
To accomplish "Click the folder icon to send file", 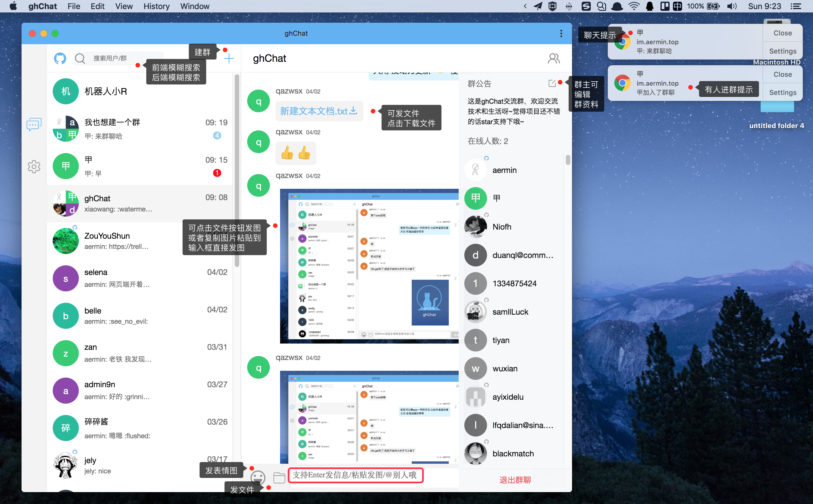I will click(x=279, y=478).
